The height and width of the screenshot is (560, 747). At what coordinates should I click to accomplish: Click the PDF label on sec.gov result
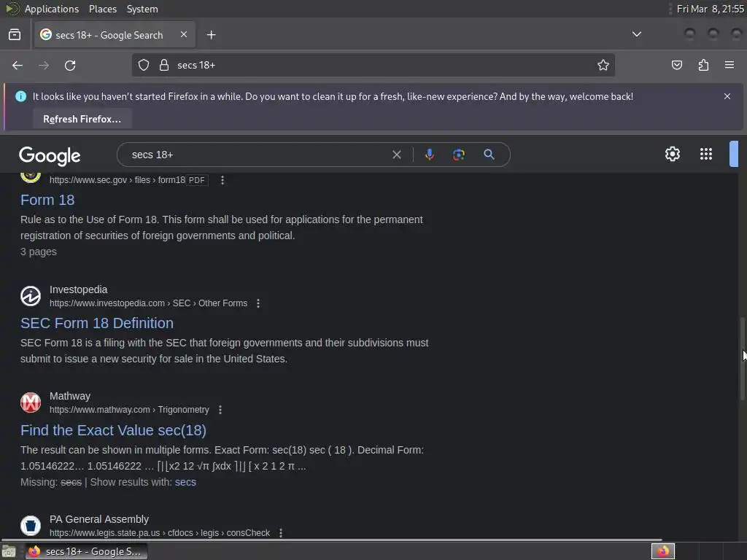197,180
